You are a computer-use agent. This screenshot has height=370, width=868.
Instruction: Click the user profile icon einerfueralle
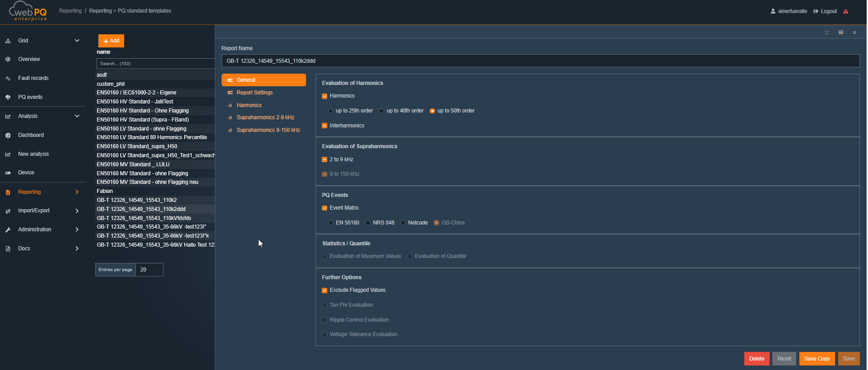(773, 11)
